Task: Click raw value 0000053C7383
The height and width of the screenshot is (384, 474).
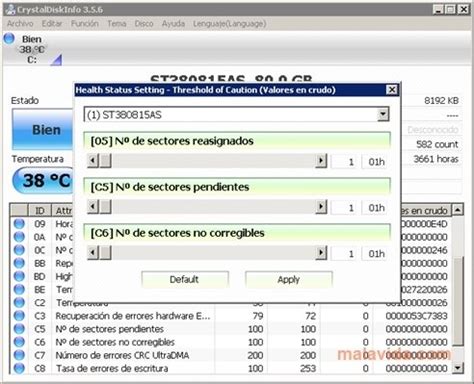Action: click(416, 316)
